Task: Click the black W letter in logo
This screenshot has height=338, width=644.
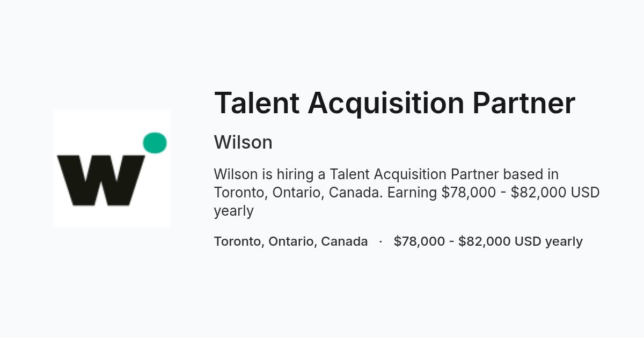Action: [101, 181]
